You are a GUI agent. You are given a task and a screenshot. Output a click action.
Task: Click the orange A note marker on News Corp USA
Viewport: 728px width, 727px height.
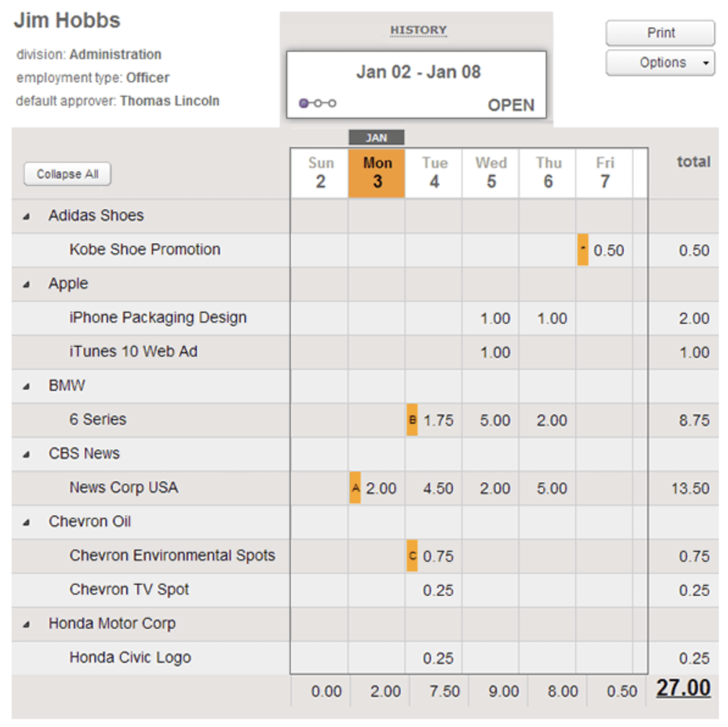[x=355, y=488]
